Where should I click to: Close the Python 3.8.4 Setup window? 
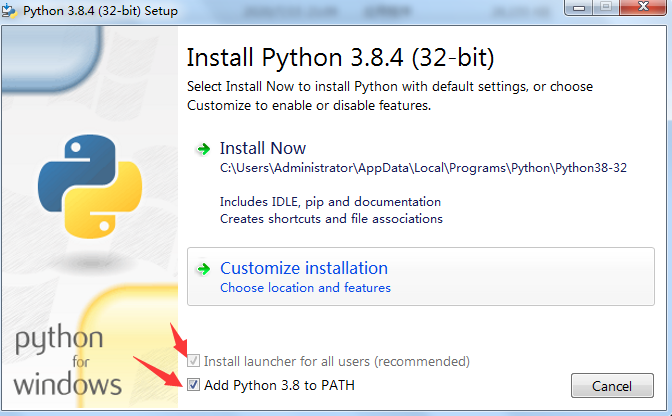[x=643, y=7]
